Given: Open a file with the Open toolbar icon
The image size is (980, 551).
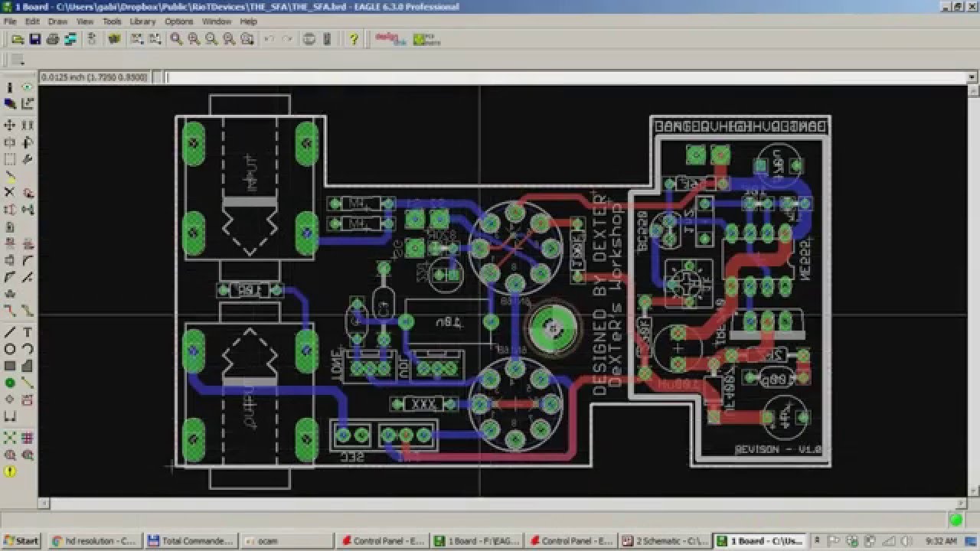Looking at the screenshot, I should 17,39.
